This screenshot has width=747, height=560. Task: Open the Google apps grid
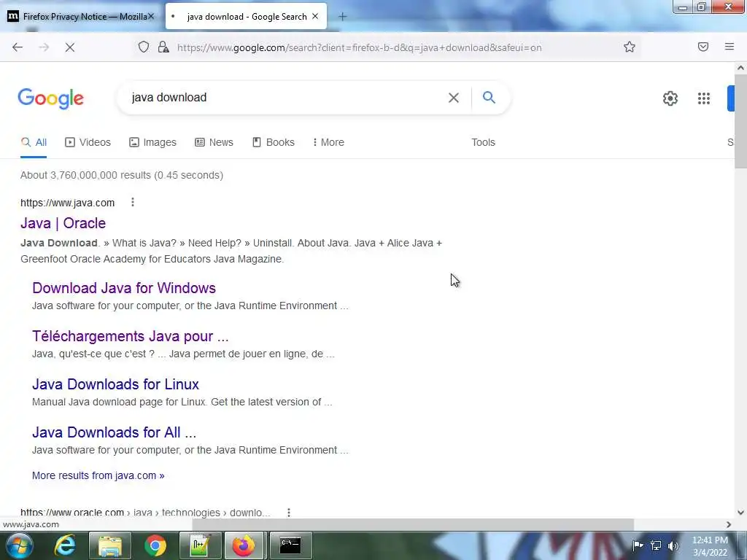tap(704, 98)
